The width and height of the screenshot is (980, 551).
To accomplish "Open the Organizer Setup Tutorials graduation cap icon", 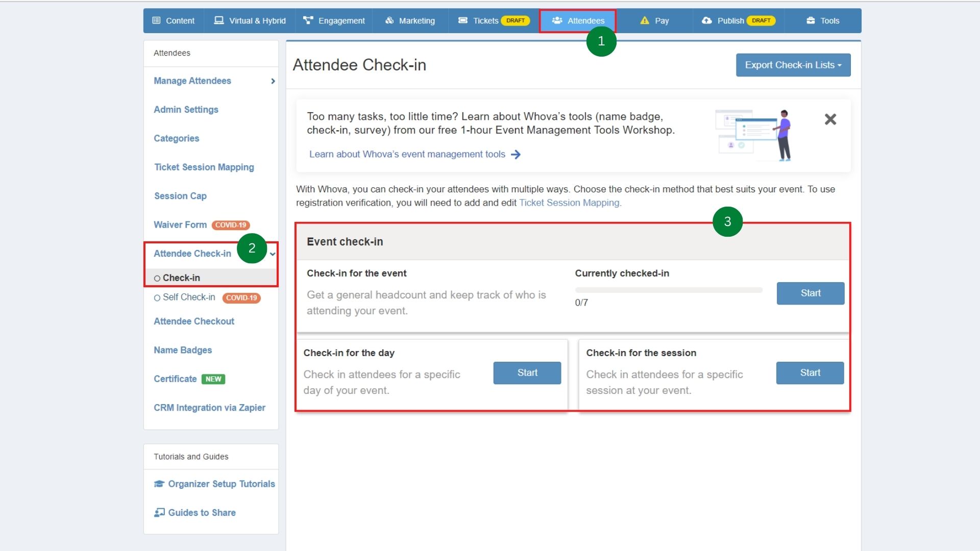I will 159,483.
